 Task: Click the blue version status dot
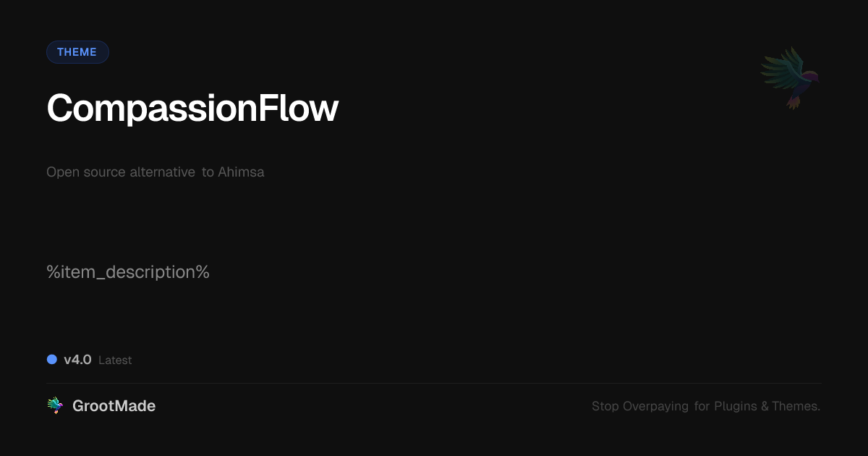[52, 360]
